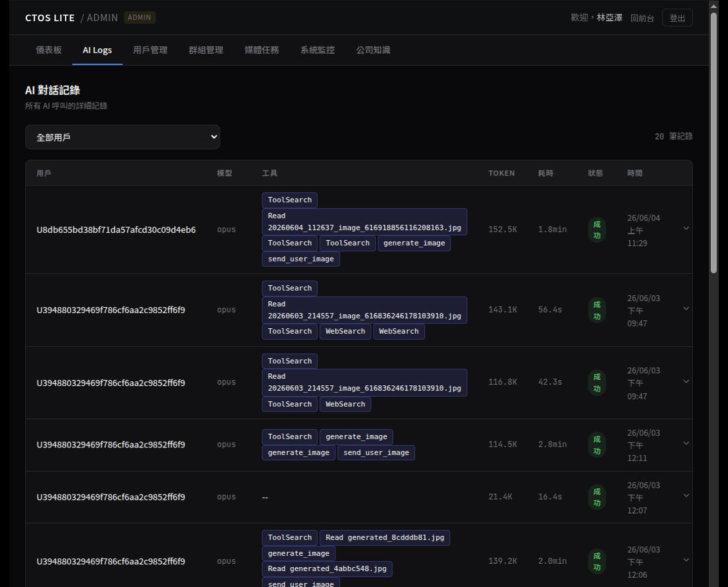The image size is (728, 587).
Task: Open the 系統監控 tab
Action: tap(317, 50)
